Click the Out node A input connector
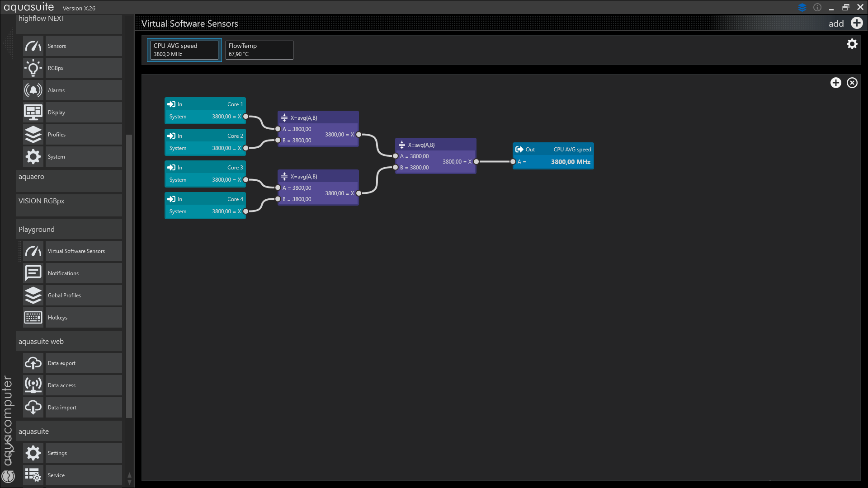868x488 pixels. tap(513, 162)
